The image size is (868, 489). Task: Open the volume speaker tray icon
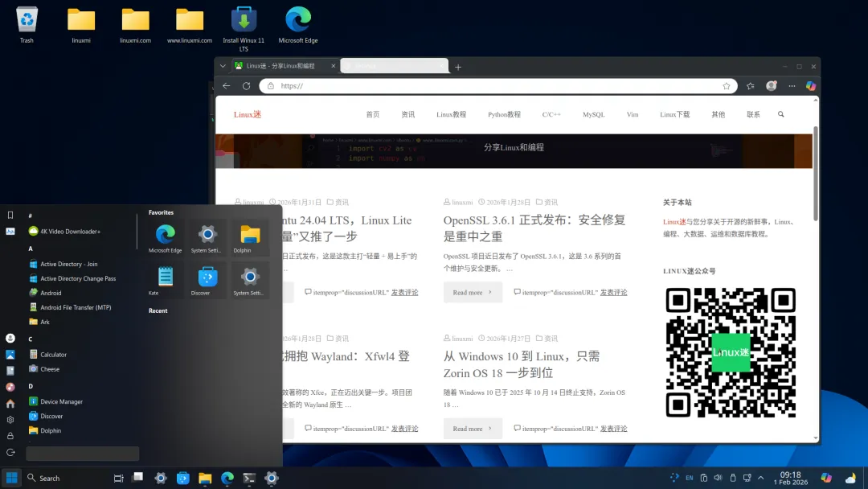click(x=718, y=478)
